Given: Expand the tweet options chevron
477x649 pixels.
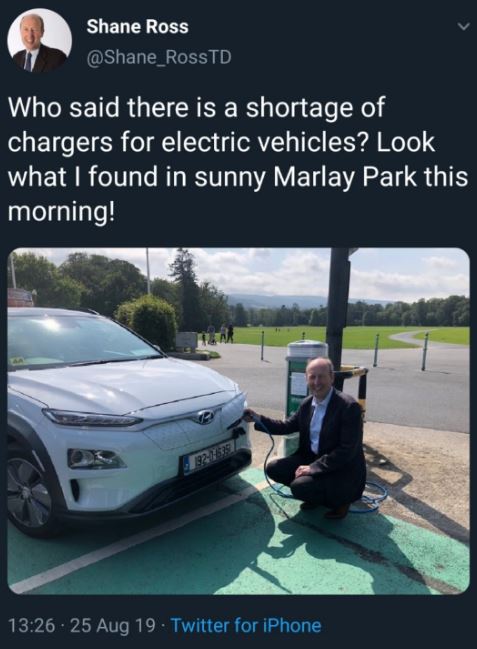Looking at the screenshot, I should point(464,27).
